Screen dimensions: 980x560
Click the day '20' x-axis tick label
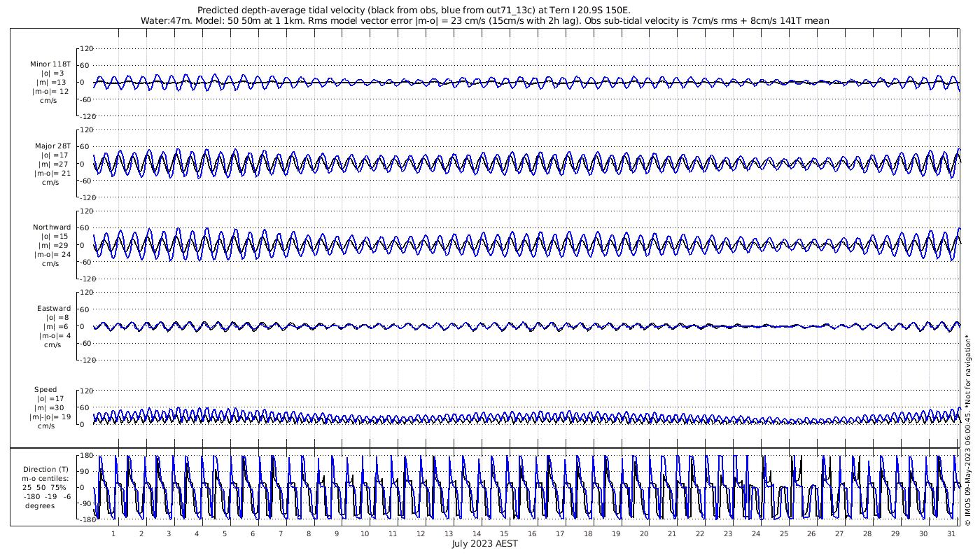[643, 533]
